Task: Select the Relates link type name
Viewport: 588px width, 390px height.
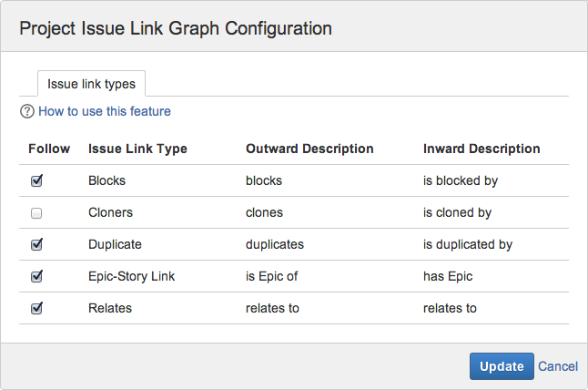Action: 110,308
